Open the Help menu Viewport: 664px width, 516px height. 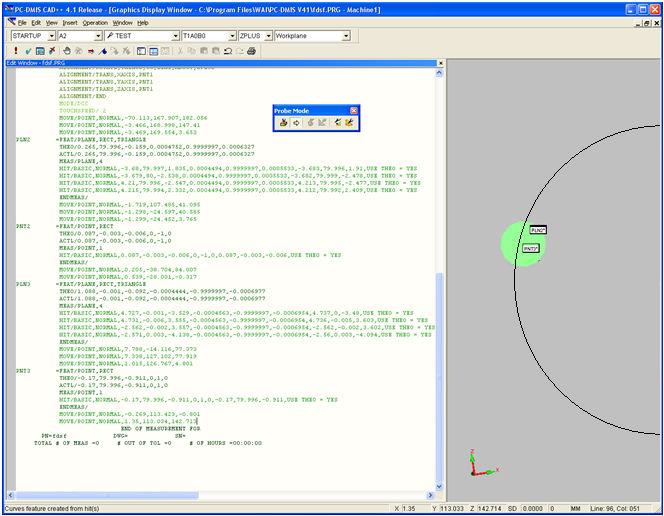tap(143, 23)
